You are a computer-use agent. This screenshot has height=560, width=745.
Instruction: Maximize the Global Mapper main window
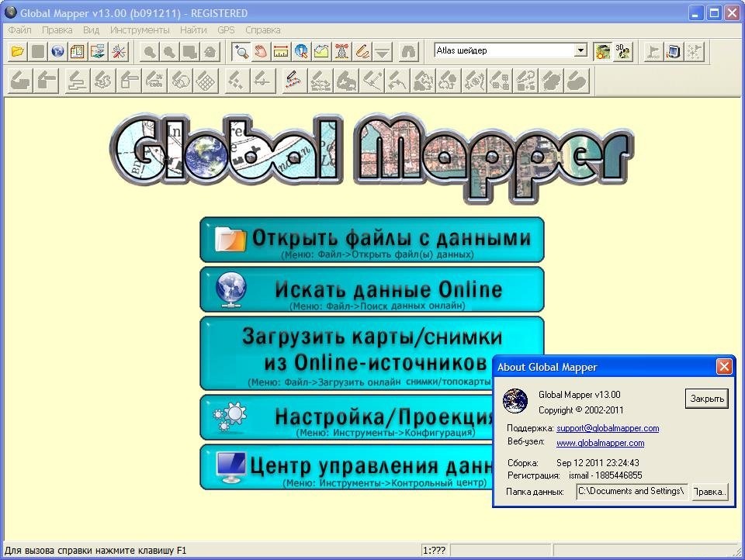point(714,13)
